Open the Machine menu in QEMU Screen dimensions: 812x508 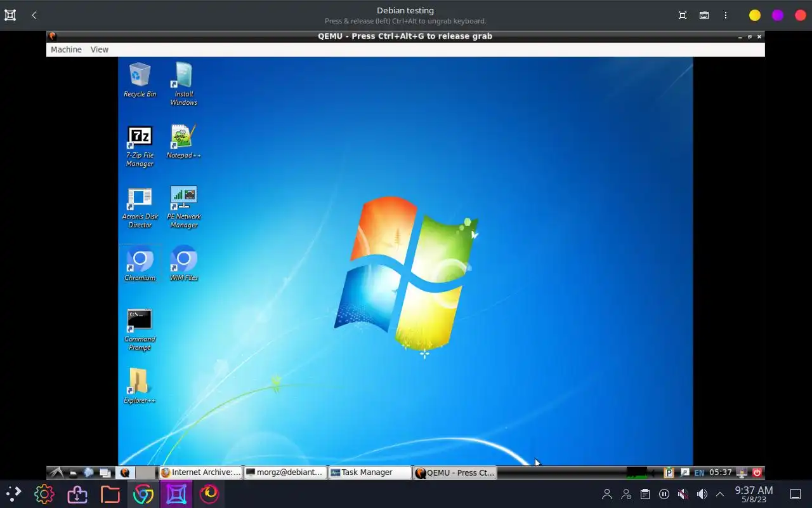pos(66,50)
